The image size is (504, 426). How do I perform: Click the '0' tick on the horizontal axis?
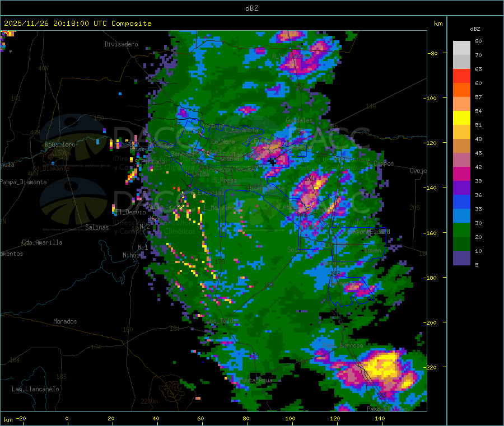[x=67, y=419]
